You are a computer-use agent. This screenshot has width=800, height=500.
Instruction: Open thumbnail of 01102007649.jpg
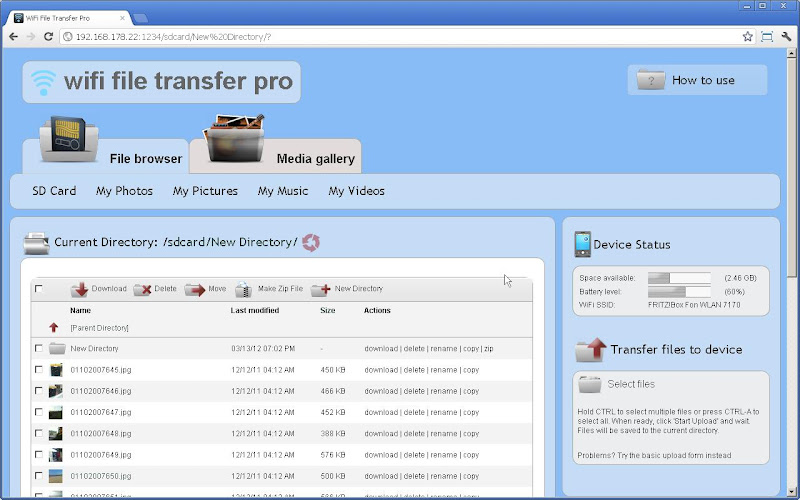(x=56, y=455)
